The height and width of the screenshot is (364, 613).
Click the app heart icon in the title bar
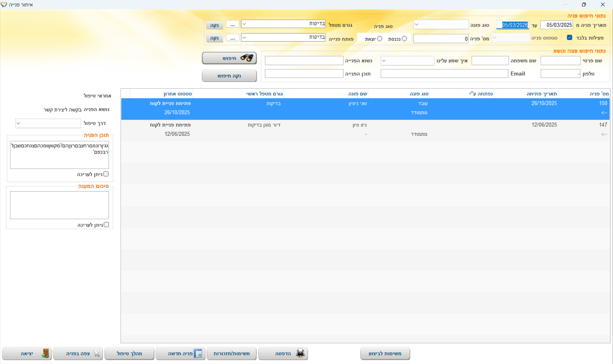4,4
